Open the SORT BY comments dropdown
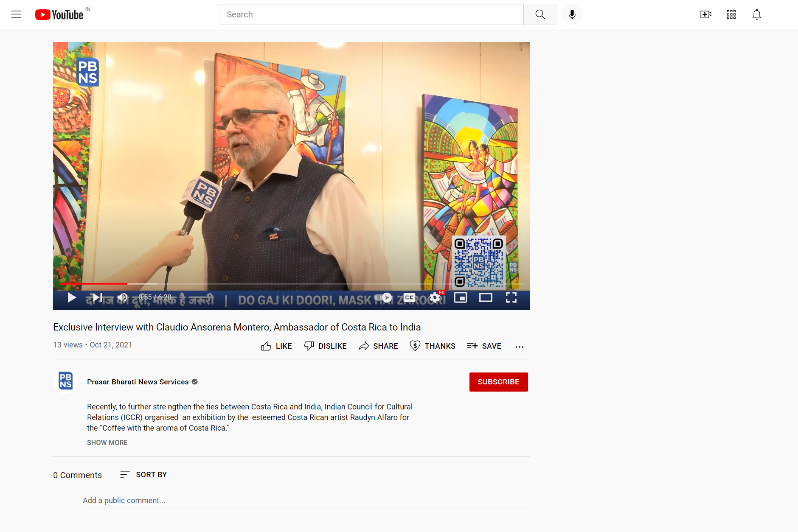Screen dimensions: 798x532 click(x=143, y=475)
